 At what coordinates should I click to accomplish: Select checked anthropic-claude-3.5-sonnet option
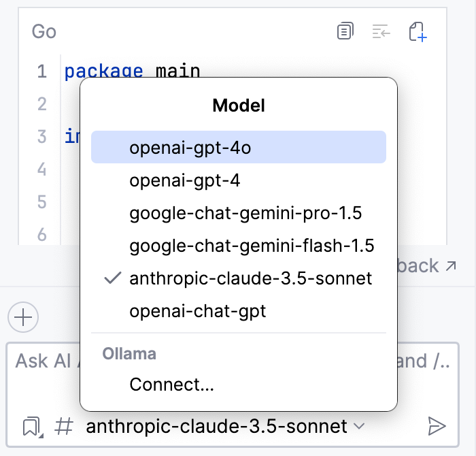[251, 278]
